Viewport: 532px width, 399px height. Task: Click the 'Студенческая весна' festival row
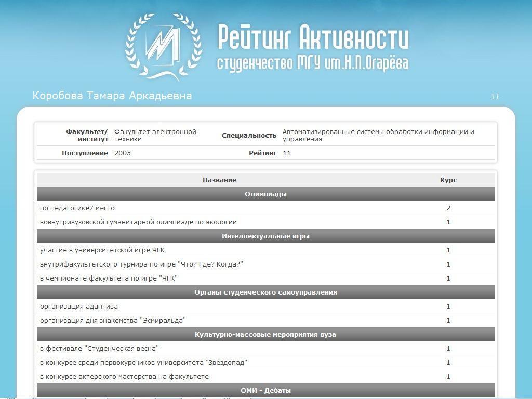click(99, 349)
